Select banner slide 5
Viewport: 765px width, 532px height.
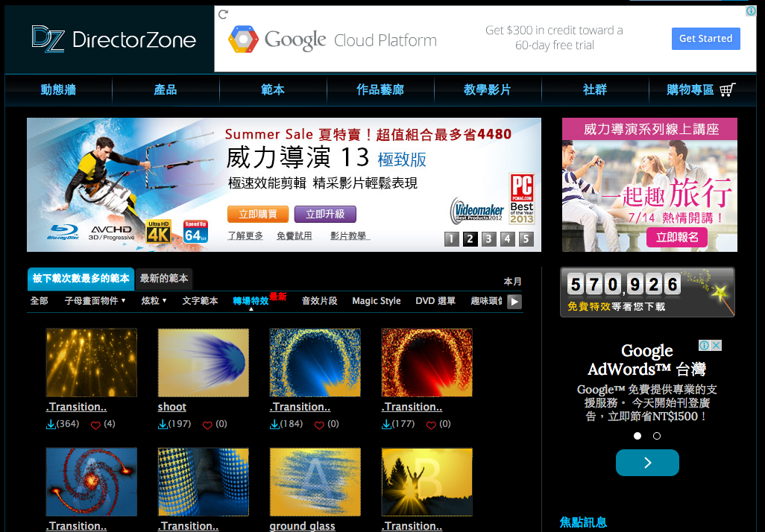[526, 239]
